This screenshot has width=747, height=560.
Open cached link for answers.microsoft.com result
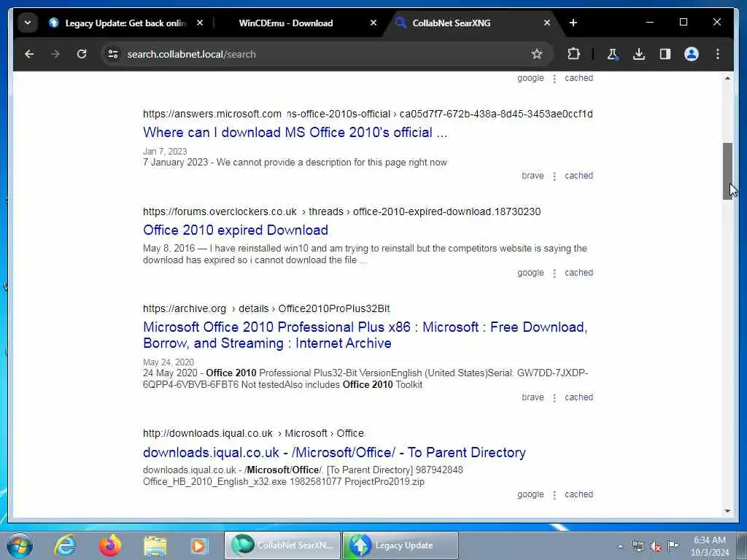coord(578,176)
